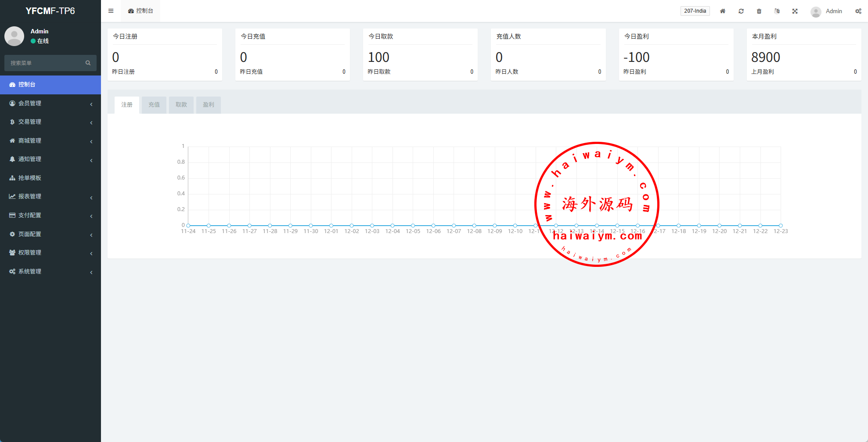Click the Admin user name in header
The height and width of the screenshot is (442, 868).
pos(834,11)
